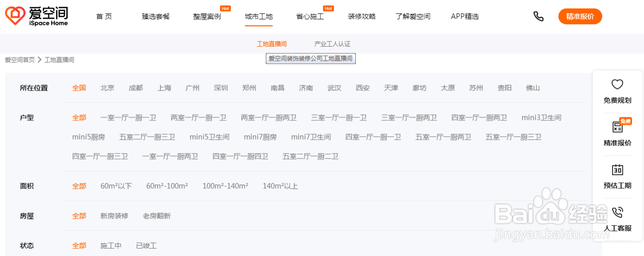Open APP精选 navigation item
The height and width of the screenshot is (256, 644).
[465, 16]
